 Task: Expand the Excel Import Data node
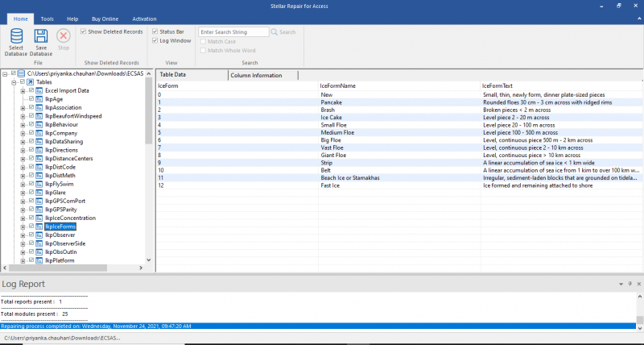(23, 90)
